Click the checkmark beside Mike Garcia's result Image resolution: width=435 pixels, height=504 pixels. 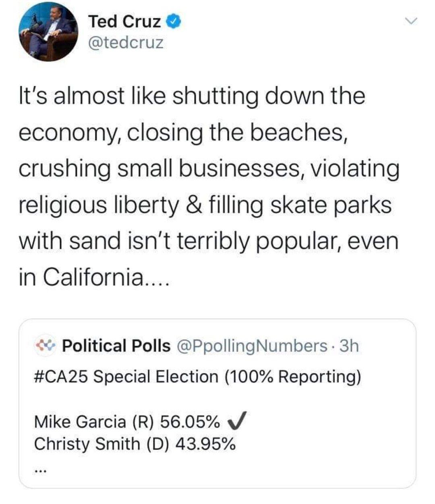237,422
